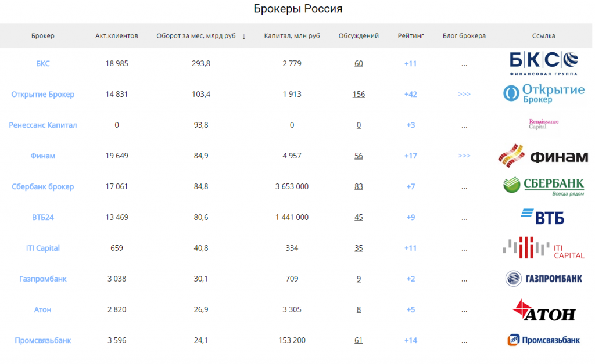View the 35 discussions for ITI Capital

click(x=359, y=247)
